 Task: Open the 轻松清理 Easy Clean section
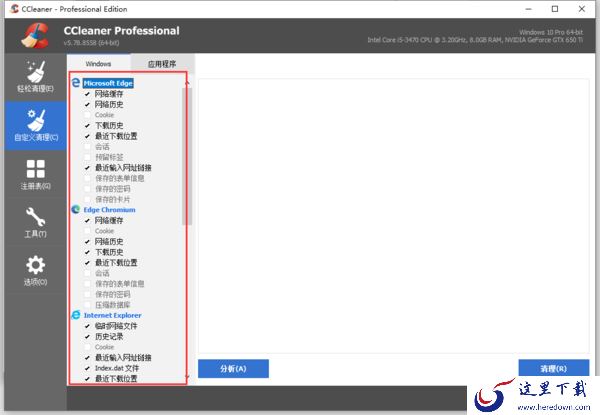[x=35, y=77]
